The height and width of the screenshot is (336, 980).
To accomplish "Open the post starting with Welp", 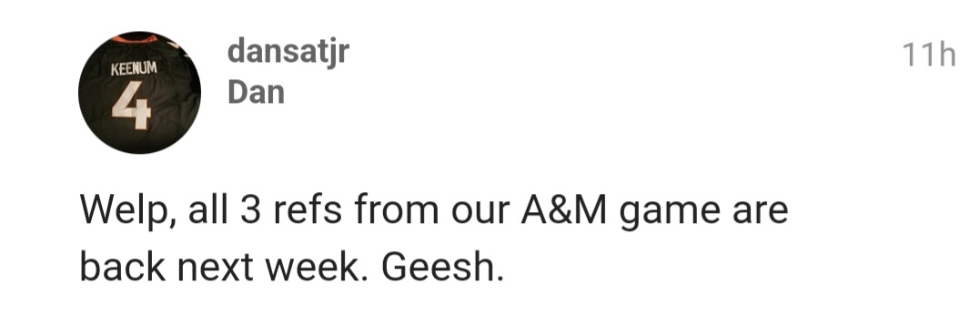I will click(434, 239).
